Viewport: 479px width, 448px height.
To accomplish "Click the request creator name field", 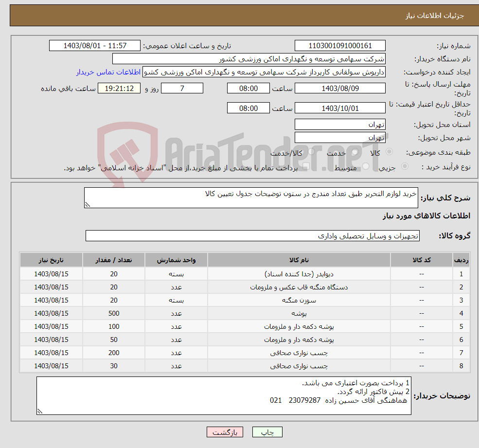I will point(264,72).
